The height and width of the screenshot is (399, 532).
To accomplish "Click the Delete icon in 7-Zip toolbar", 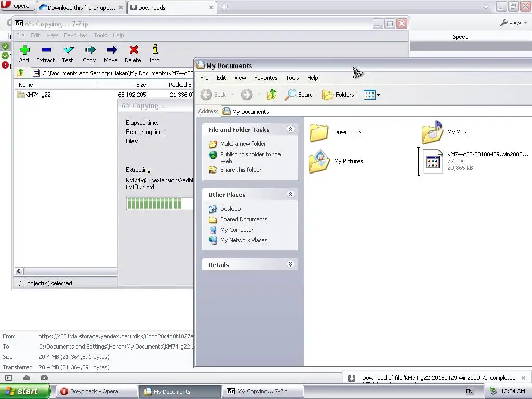I will click(x=133, y=54).
